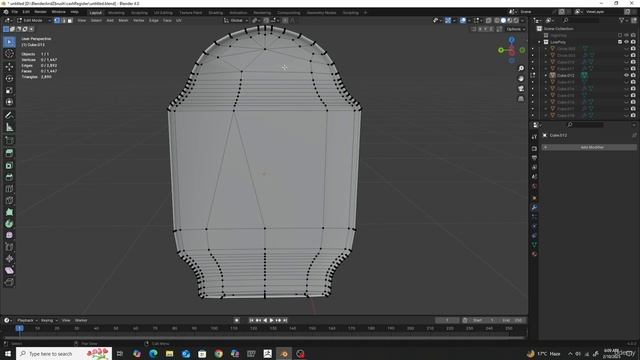This screenshot has width=640, height=360.
Task: Open the Vertex menu
Action: (x=138, y=20)
